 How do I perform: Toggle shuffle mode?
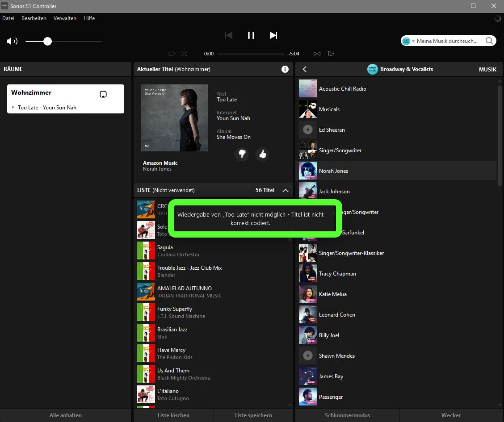tap(184, 54)
